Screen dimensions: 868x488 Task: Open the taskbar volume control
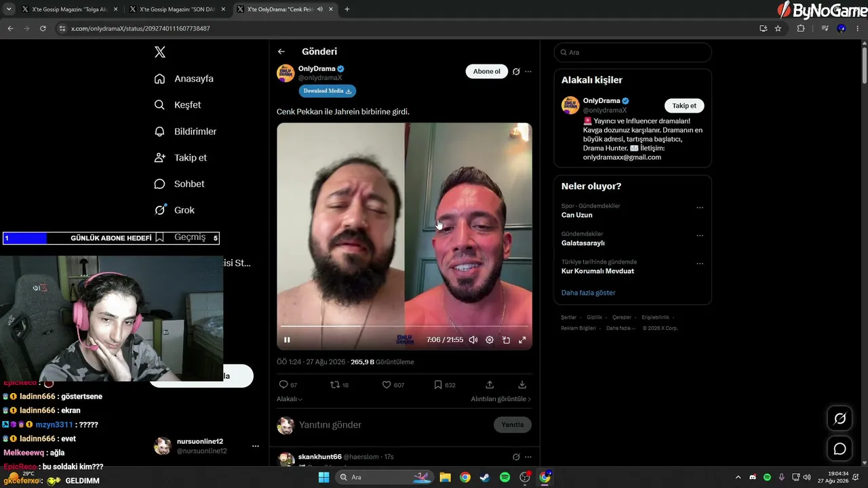(x=806, y=477)
